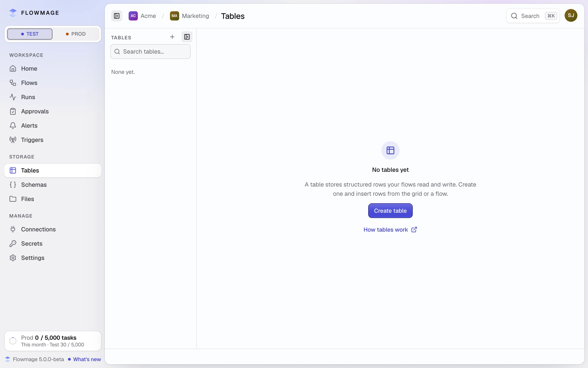Switch environment to PROD

coord(76,34)
